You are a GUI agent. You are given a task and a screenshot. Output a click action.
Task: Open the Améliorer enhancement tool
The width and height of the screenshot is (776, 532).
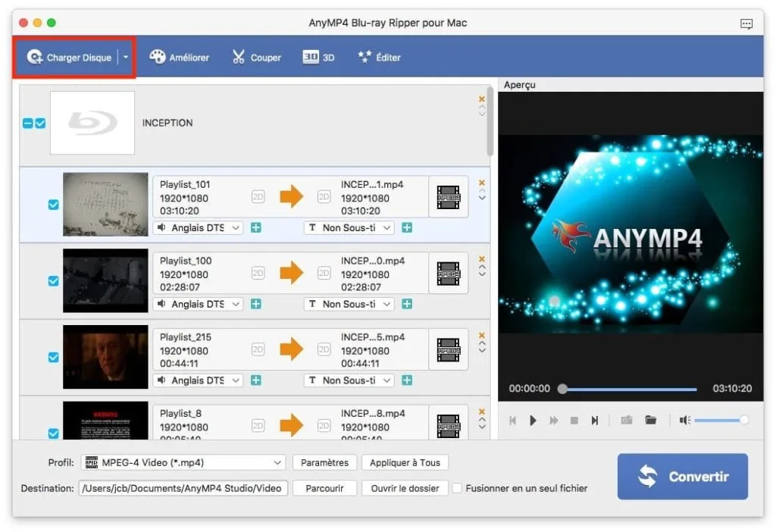(x=179, y=58)
